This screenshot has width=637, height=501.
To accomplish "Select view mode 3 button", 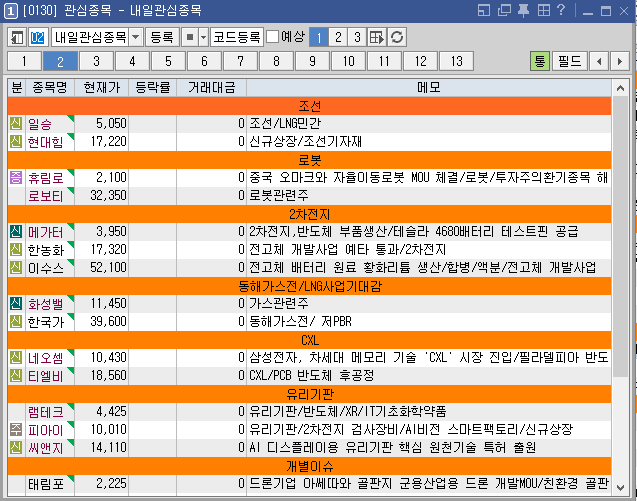I will [357, 37].
